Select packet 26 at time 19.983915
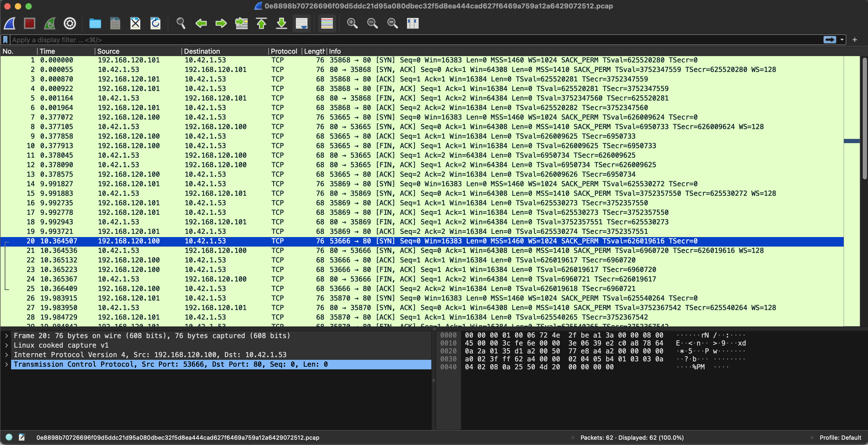Viewport: 868px width, 445px height. click(x=422, y=298)
